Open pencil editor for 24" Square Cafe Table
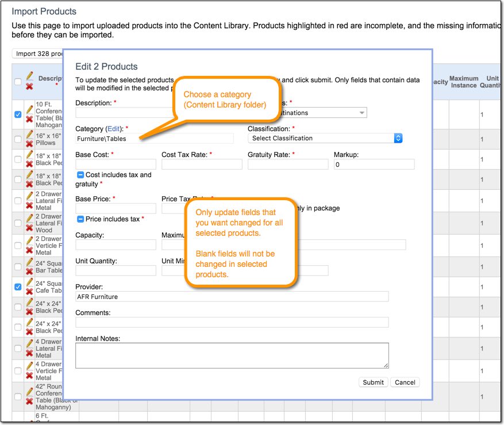Image resolution: width=504 pixels, height=425 pixels. click(x=29, y=282)
